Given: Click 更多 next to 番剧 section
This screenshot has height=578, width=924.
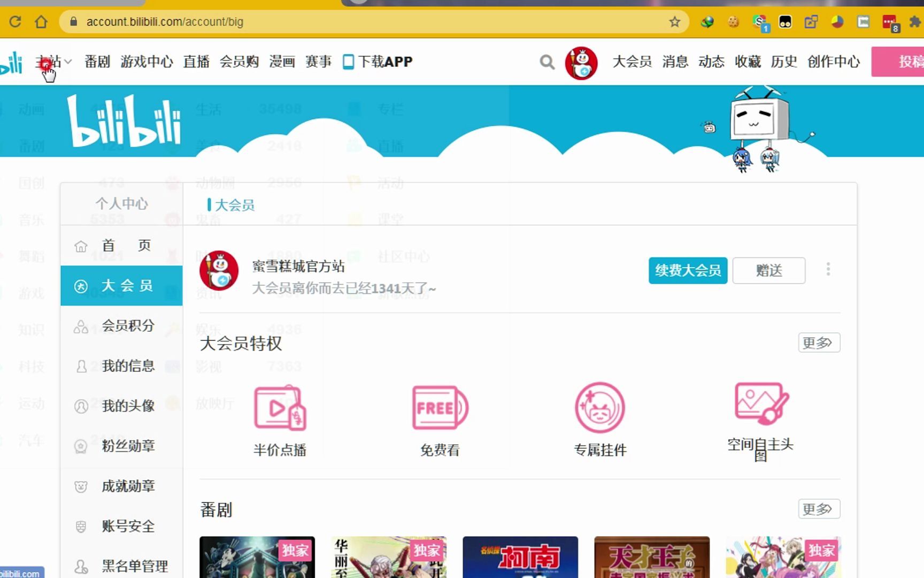Looking at the screenshot, I should [819, 509].
